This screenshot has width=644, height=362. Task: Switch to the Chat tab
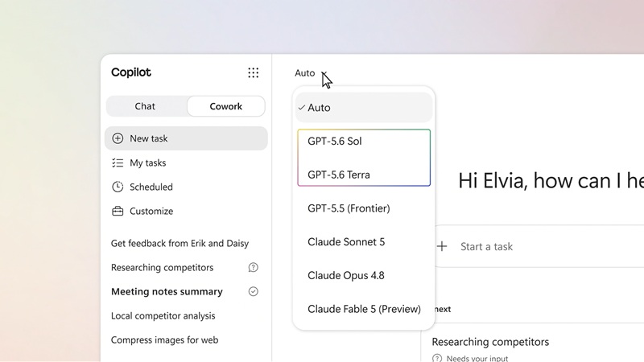(x=146, y=106)
